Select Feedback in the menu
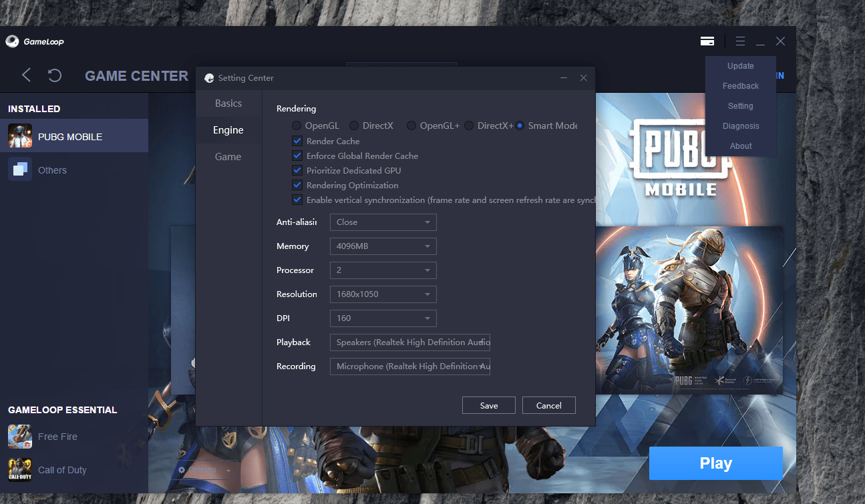This screenshot has height=504, width=865. coord(741,86)
